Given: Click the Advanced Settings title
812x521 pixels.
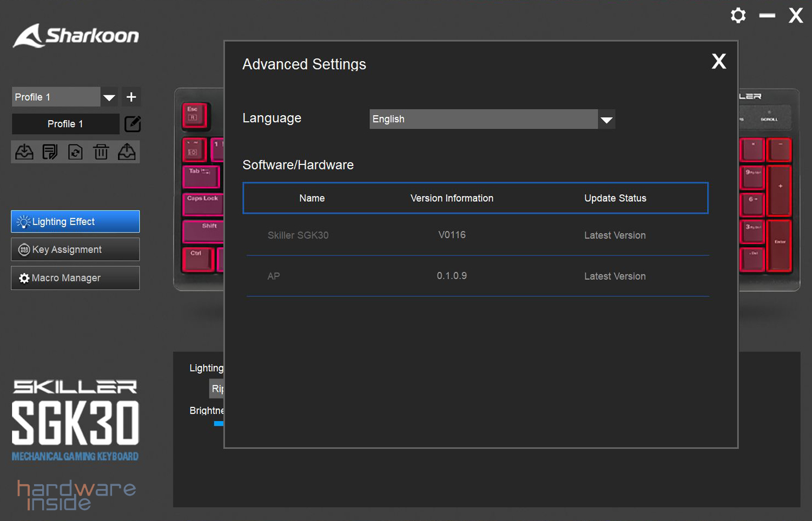Looking at the screenshot, I should click(x=304, y=64).
